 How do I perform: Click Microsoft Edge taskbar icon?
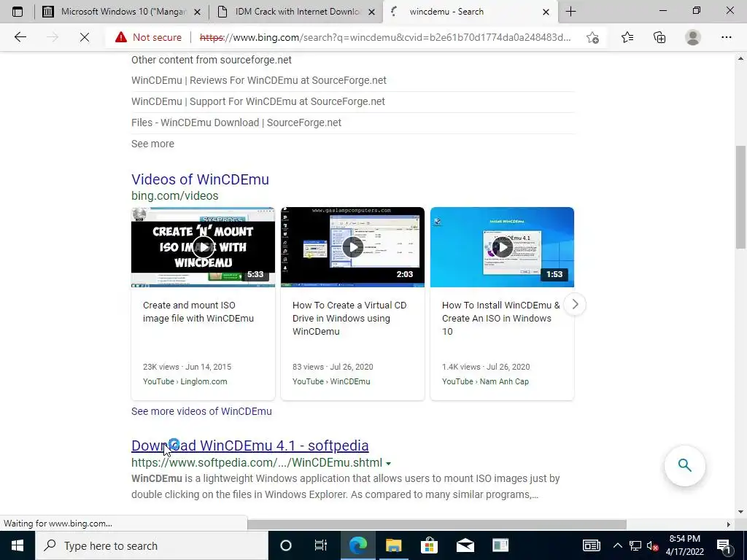357,545
